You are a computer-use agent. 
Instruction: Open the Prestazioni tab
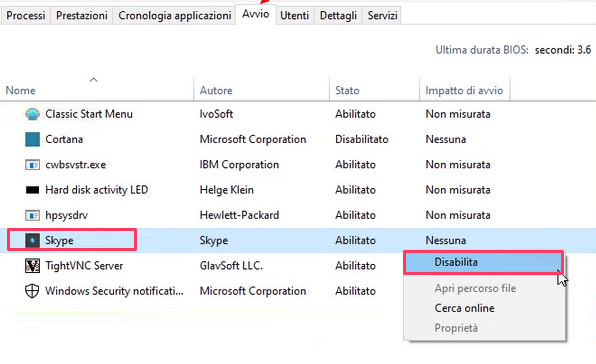pyautogui.click(x=81, y=16)
